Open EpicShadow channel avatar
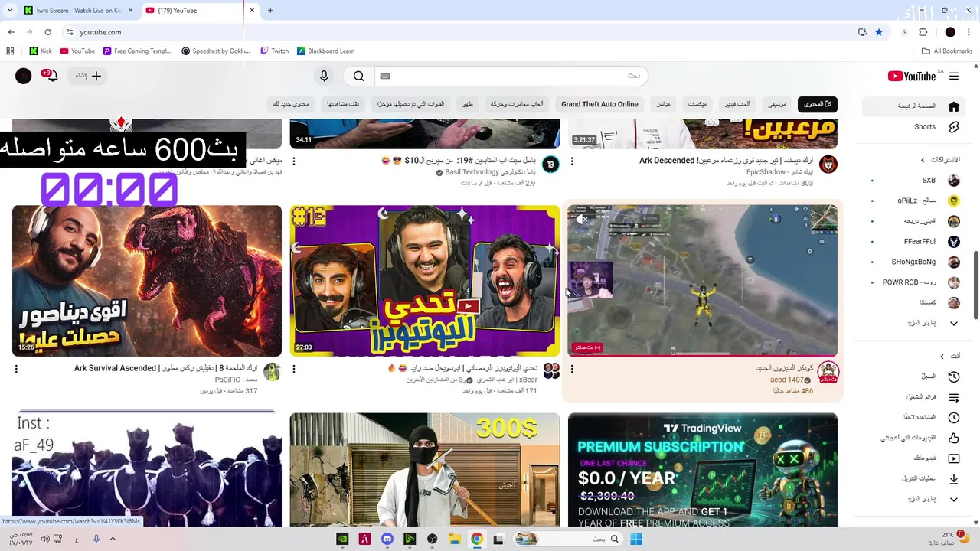 pos(828,165)
